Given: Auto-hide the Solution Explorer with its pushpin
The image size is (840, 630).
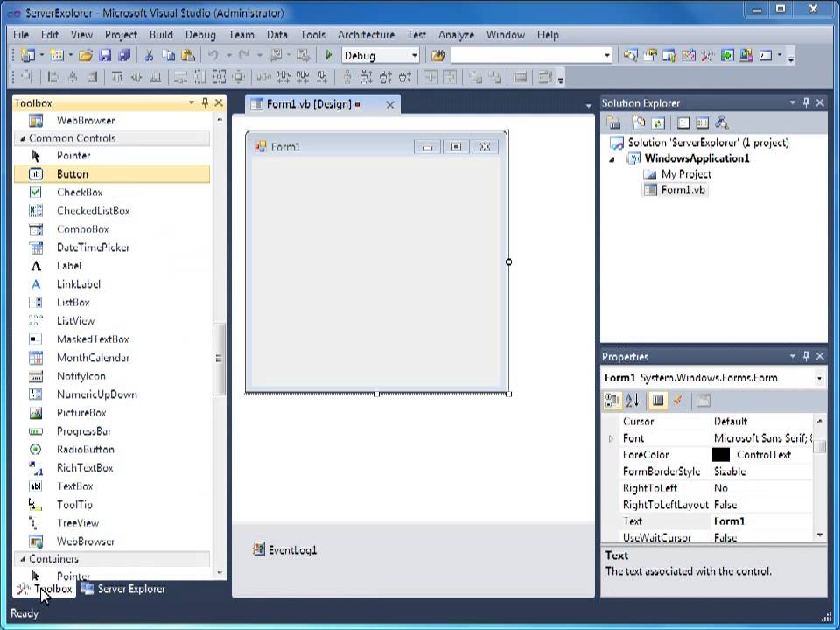Looking at the screenshot, I should coord(806,102).
